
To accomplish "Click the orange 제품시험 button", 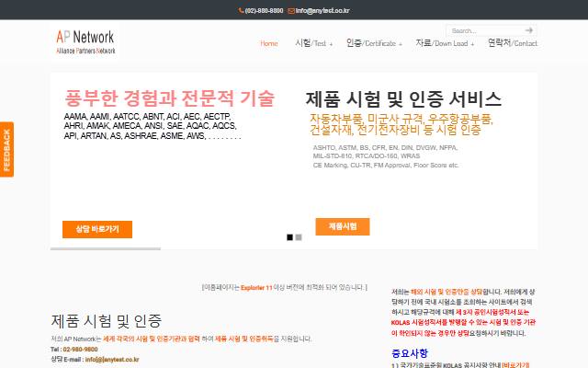I will tap(343, 226).
